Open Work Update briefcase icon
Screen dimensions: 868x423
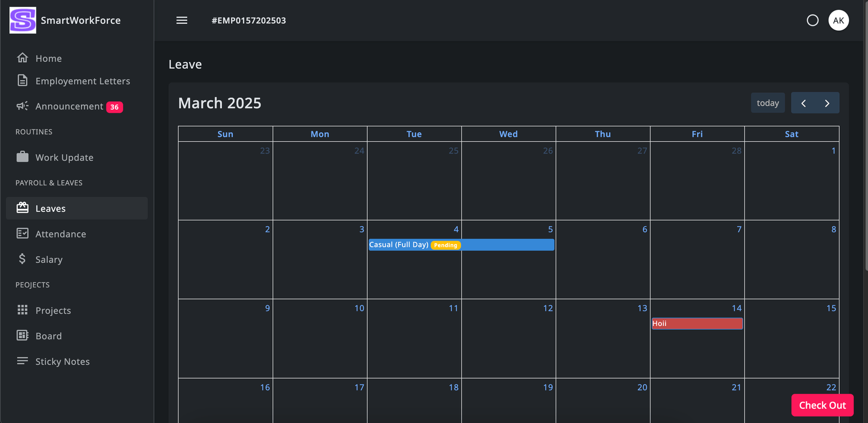22,157
